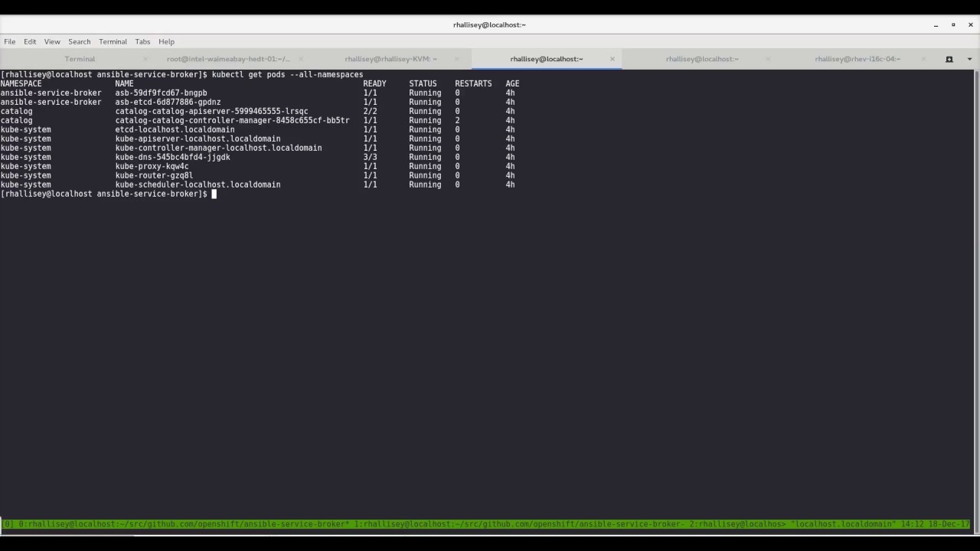Click pod kube-dns-545bc4bfd4-jjgdk
The height and width of the screenshot is (551, 980).
pyautogui.click(x=172, y=157)
